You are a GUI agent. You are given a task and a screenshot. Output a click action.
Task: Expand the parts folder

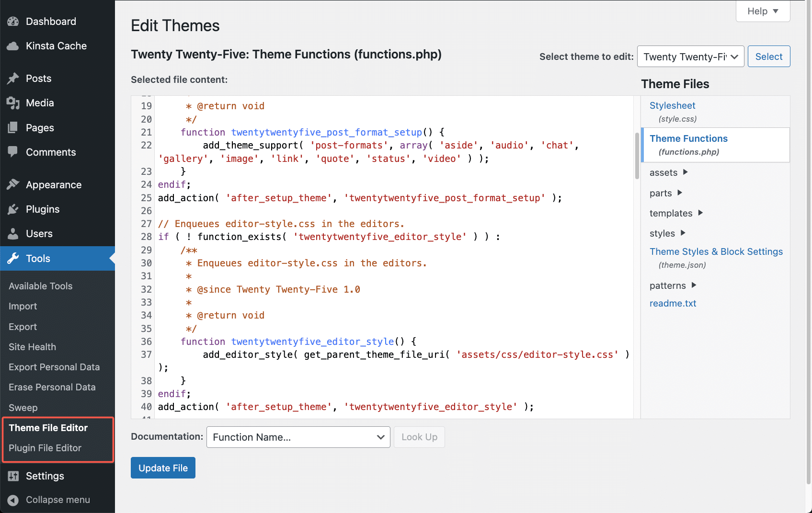click(666, 193)
